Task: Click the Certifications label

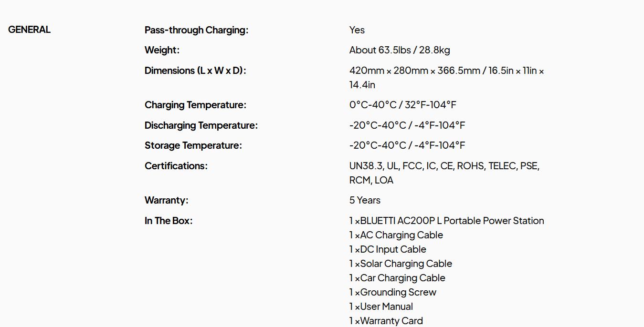Action: (176, 166)
